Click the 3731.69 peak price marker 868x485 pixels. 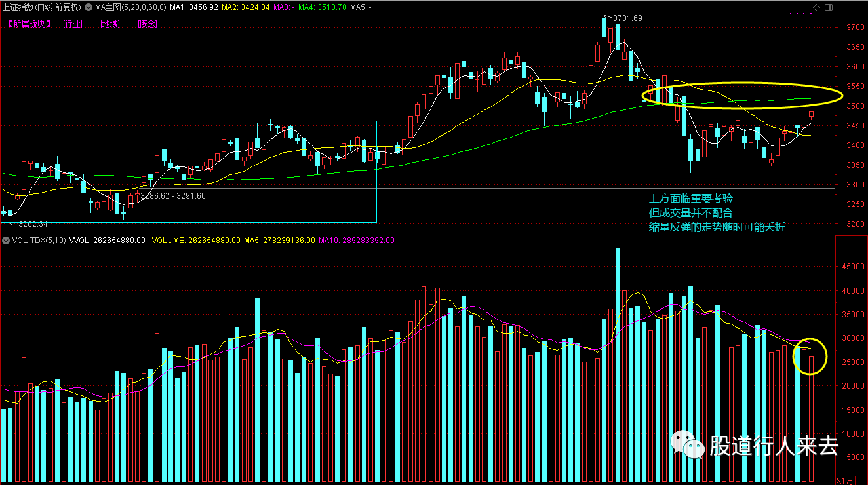coord(627,18)
